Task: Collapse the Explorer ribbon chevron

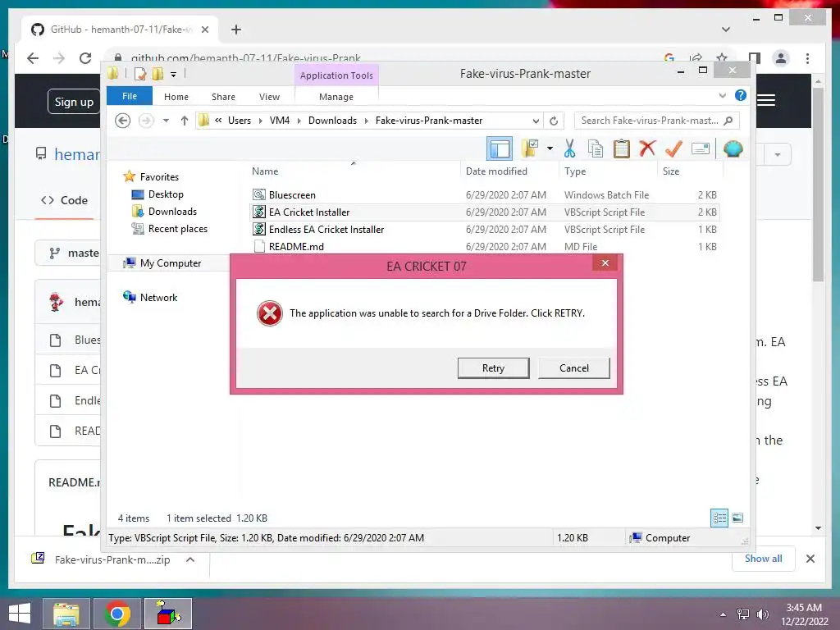Action: click(722, 95)
